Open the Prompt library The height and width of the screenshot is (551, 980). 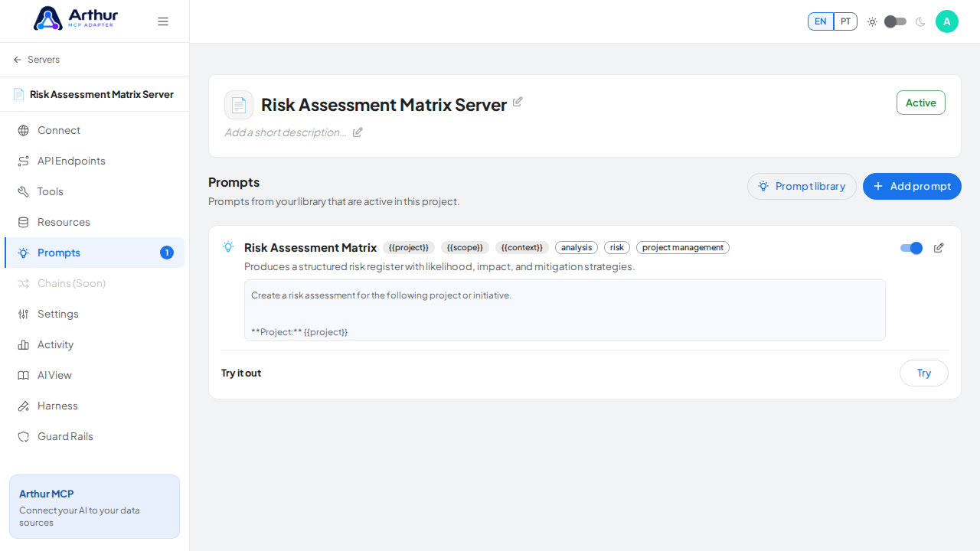pyautogui.click(x=802, y=186)
